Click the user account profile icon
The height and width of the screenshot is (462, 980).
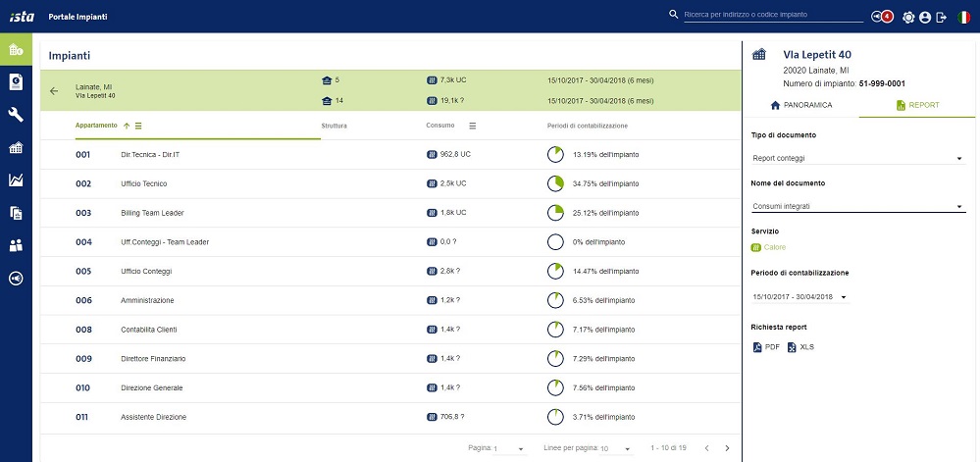pos(924,17)
